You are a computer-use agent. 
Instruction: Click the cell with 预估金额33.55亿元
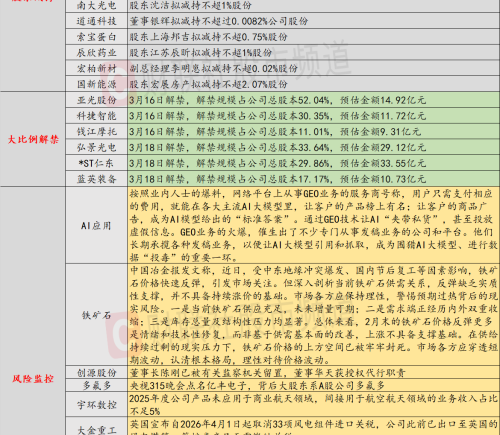click(313, 163)
